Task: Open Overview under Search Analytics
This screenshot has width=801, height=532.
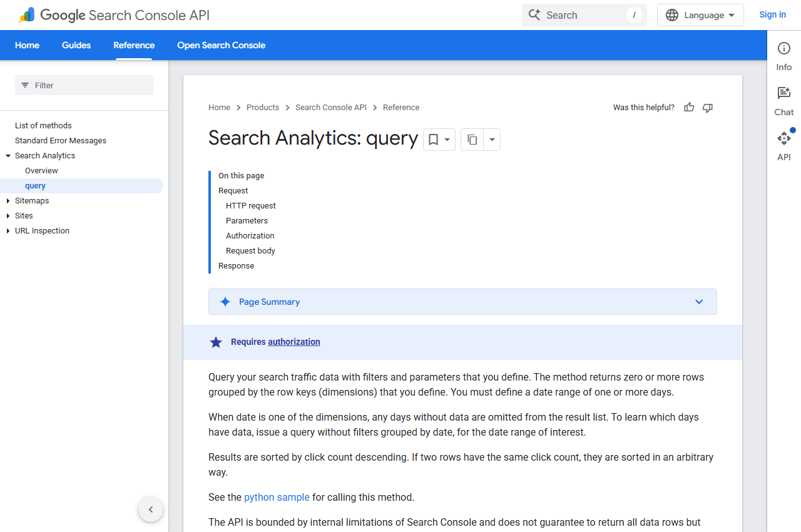Action: coord(41,171)
